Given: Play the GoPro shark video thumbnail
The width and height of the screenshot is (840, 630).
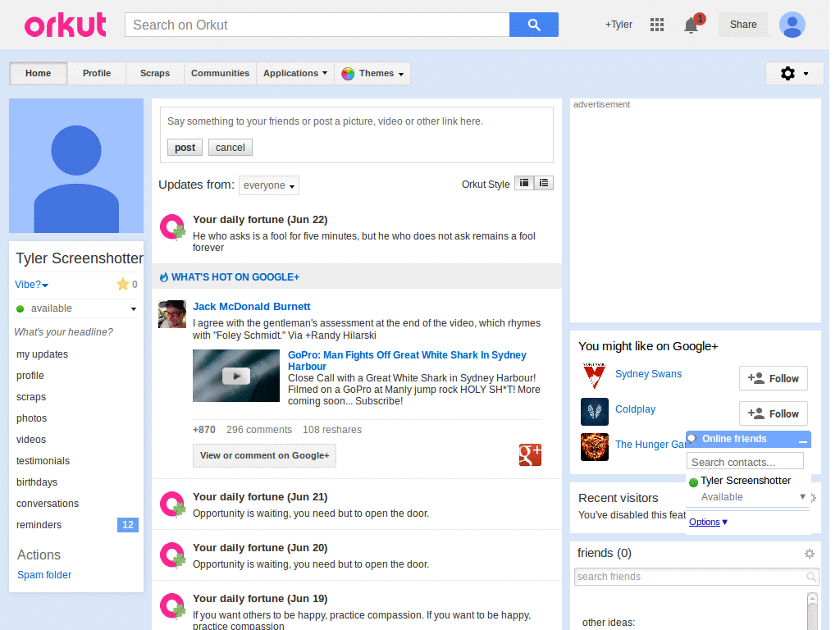Looking at the screenshot, I should [x=236, y=376].
